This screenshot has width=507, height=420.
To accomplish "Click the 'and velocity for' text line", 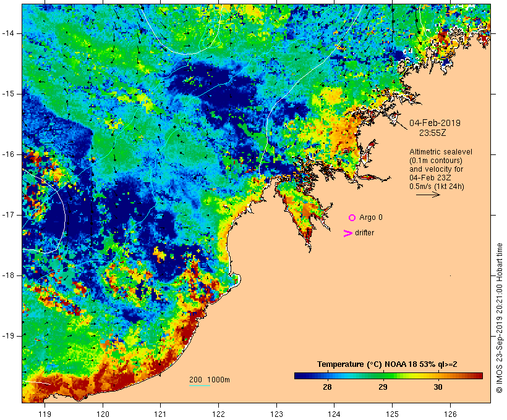I will [x=436, y=169].
